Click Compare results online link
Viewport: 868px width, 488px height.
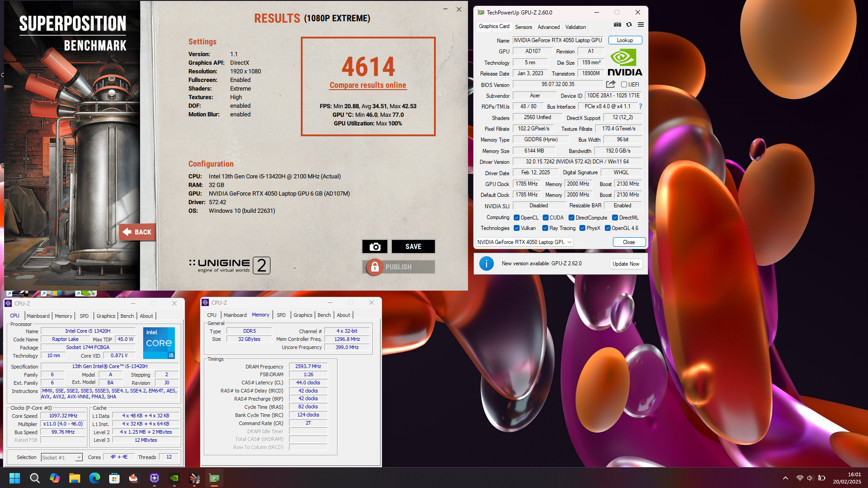(368, 85)
